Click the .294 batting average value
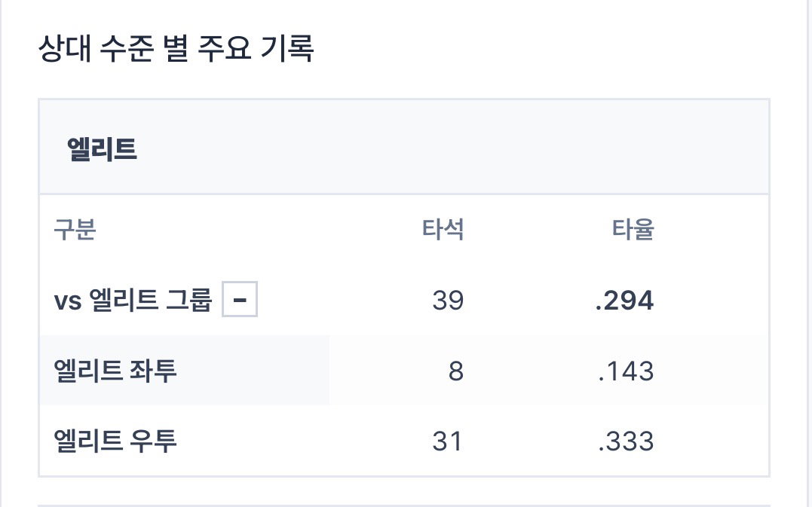Viewport: 812px width, 507px height. 624,301
